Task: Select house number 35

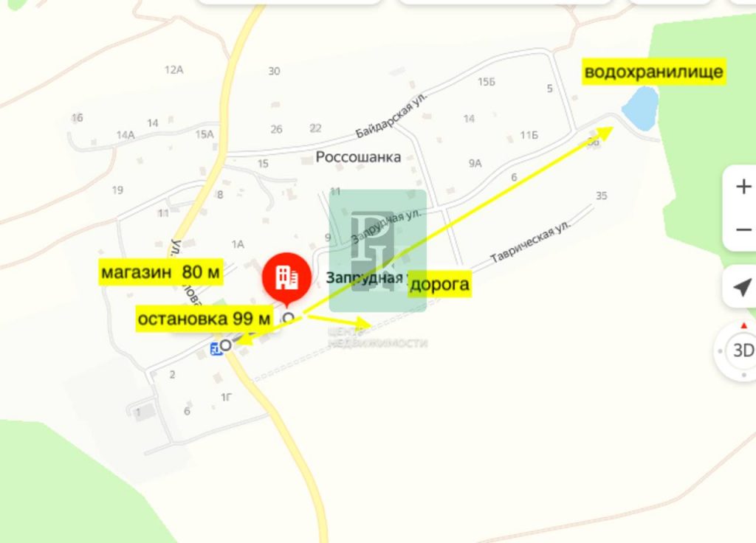Action: [x=601, y=196]
